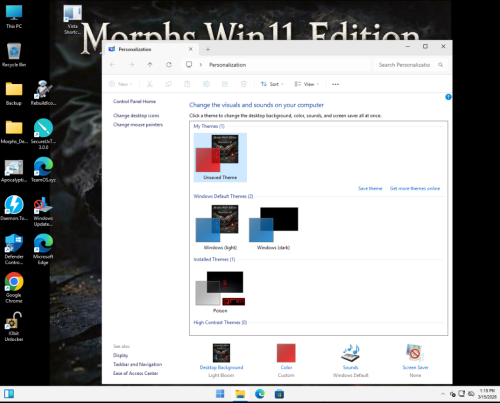Click the Rename icon in toolbar

tap(206, 84)
